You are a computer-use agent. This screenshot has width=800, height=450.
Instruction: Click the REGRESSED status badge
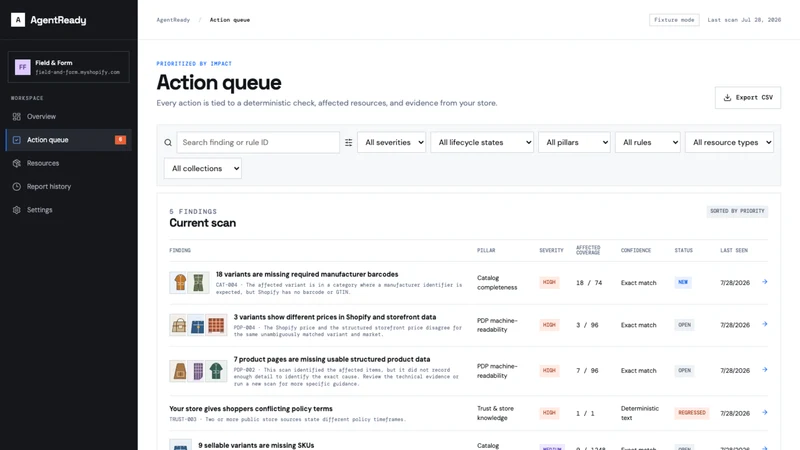pyautogui.click(x=692, y=413)
